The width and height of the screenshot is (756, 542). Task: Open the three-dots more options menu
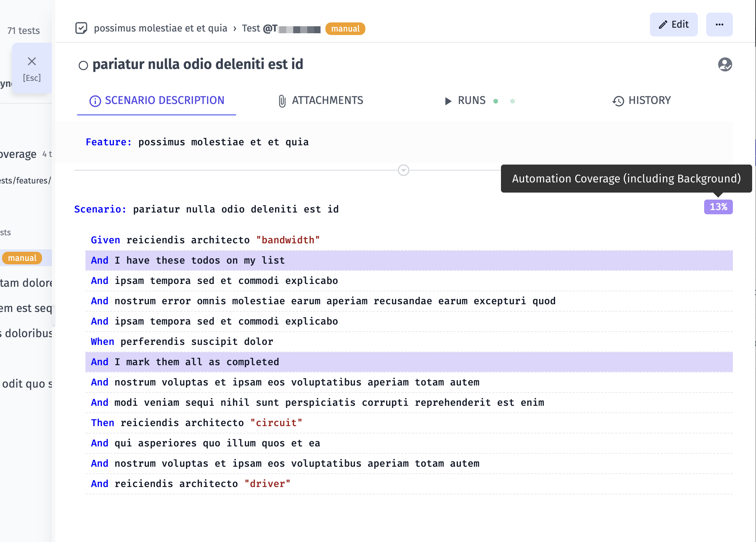point(719,25)
